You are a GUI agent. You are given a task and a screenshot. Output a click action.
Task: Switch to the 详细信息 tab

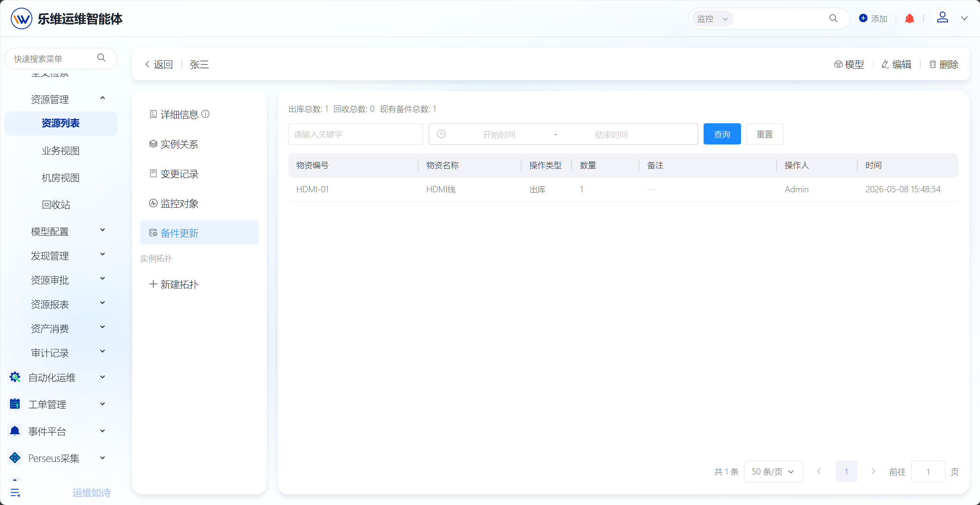pos(199,114)
